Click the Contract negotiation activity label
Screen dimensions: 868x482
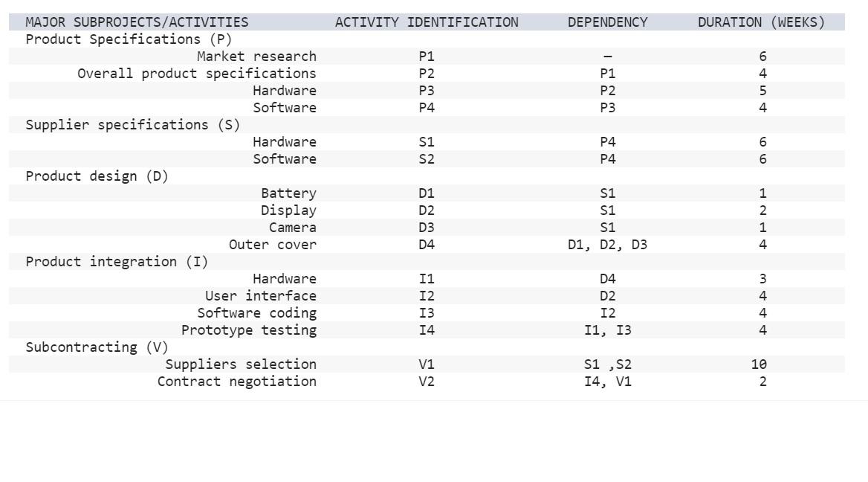(237, 381)
